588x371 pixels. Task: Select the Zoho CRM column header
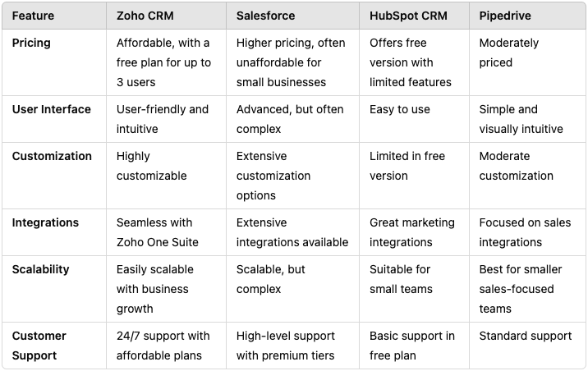point(145,16)
